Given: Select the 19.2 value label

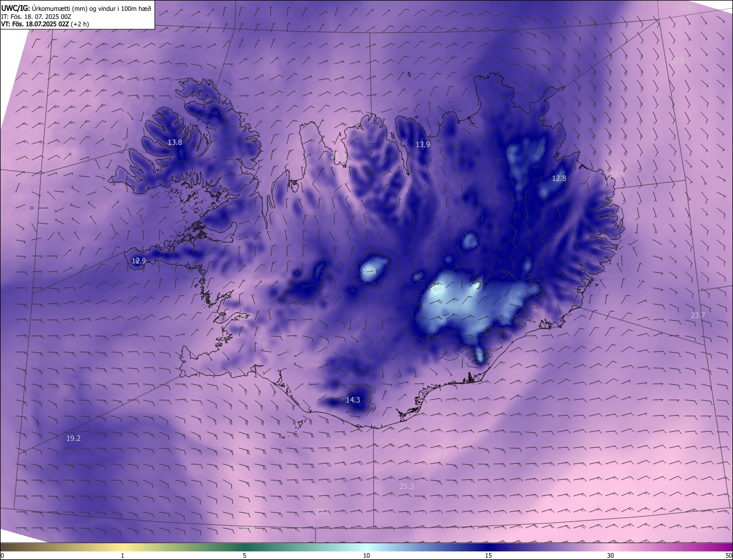Looking at the screenshot, I should 73,438.
